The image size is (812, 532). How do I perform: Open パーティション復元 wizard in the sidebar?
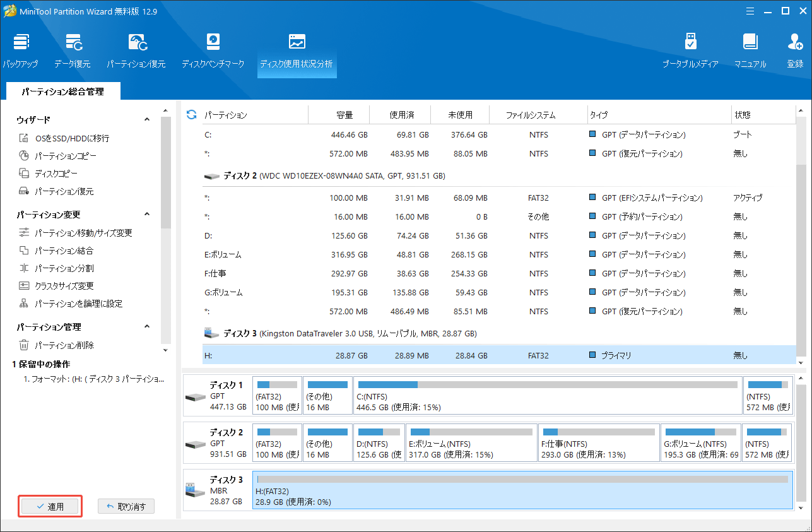(x=56, y=191)
